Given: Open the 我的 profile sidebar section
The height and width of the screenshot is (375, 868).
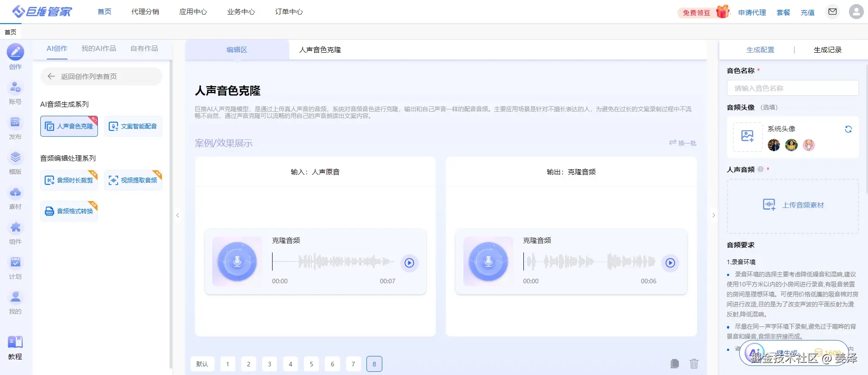Looking at the screenshot, I should [15, 302].
